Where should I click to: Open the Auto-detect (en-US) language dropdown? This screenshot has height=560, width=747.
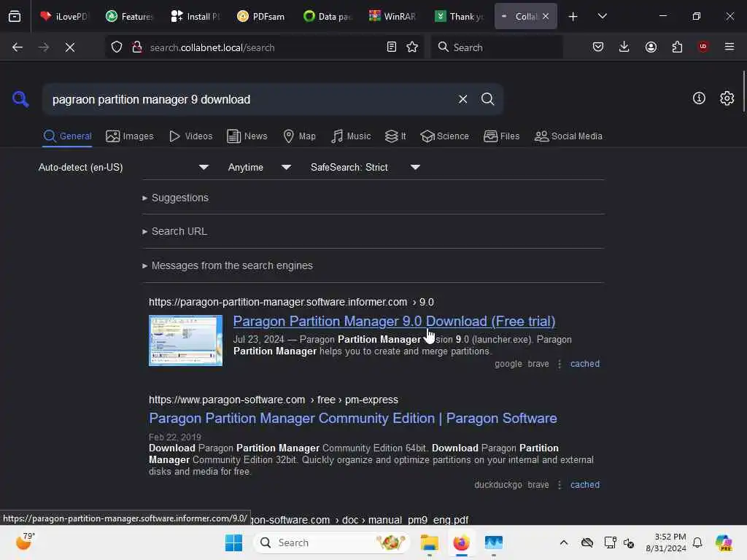tap(123, 167)
